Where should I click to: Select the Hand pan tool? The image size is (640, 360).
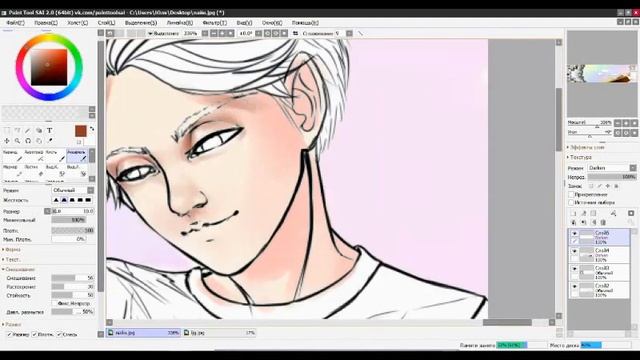click(x=39, y=141)
